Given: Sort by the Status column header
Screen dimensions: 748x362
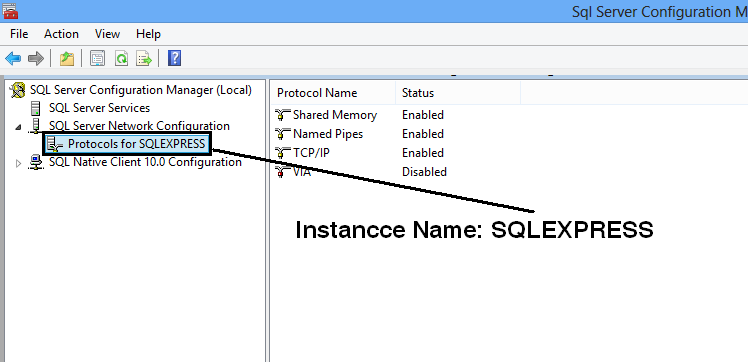Looking at the screenshot, I should (458, 93).
